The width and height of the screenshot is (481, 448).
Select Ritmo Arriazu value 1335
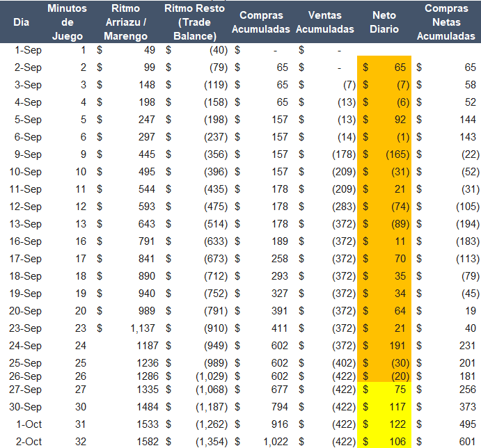[148, 390]
